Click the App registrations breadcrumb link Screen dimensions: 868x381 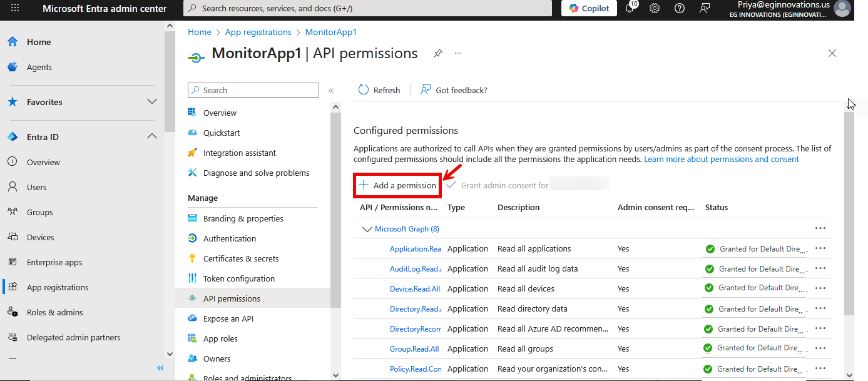pyautogui.click(x=258, y=32)
